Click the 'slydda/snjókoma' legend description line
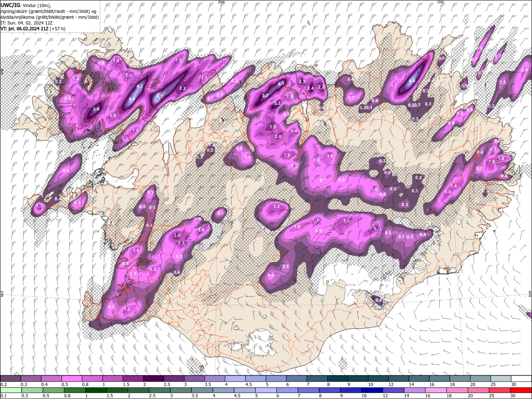 tap(49, 17)
